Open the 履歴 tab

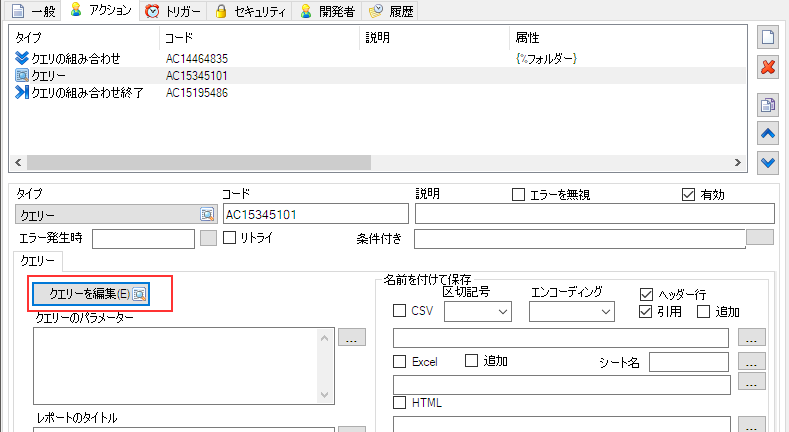[390, 11]
